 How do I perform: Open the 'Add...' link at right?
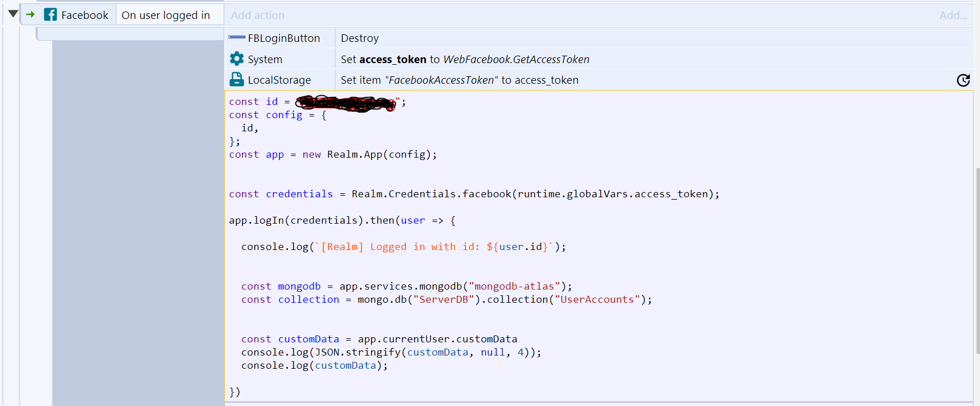tap(953, 15)
